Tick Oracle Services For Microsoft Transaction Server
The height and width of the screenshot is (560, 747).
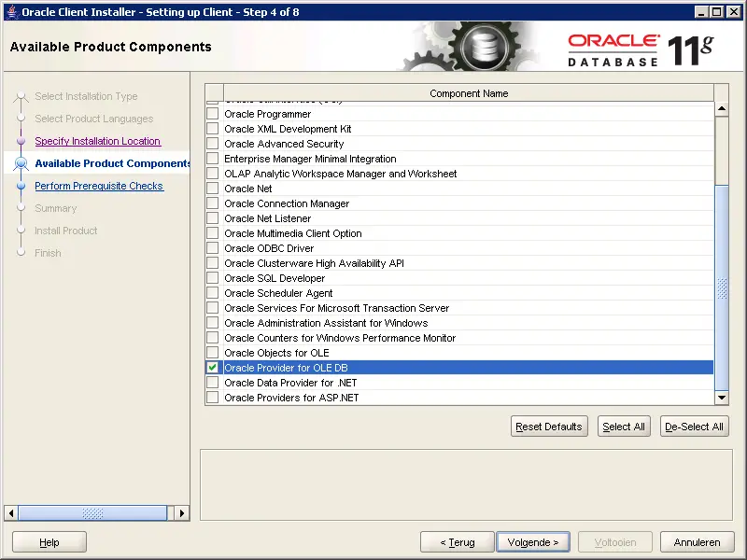coord(213,308)
